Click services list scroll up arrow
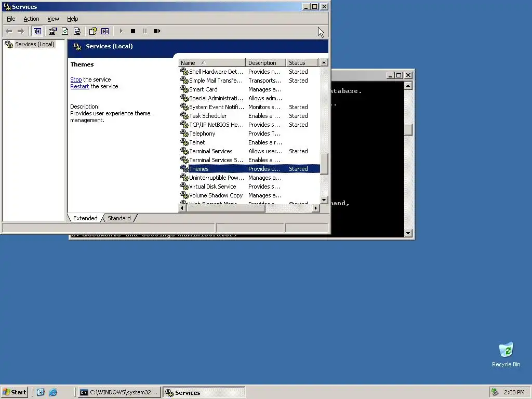The image size is (532, 399). pos(324,62)
